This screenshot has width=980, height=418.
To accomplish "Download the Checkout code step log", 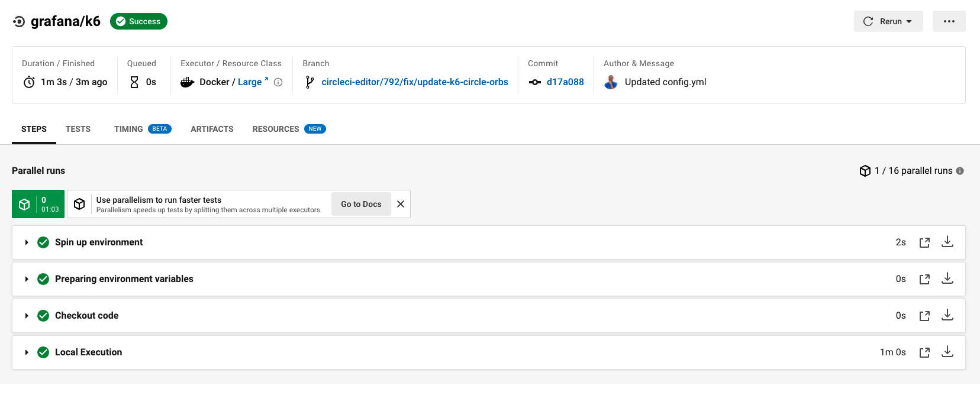I will 947,315.
